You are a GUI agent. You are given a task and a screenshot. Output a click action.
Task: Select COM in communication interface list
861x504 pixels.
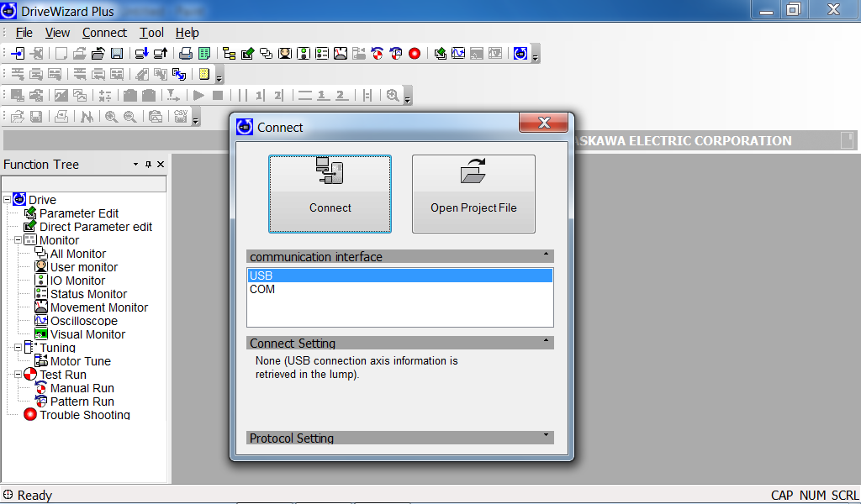tap(262, 289)
